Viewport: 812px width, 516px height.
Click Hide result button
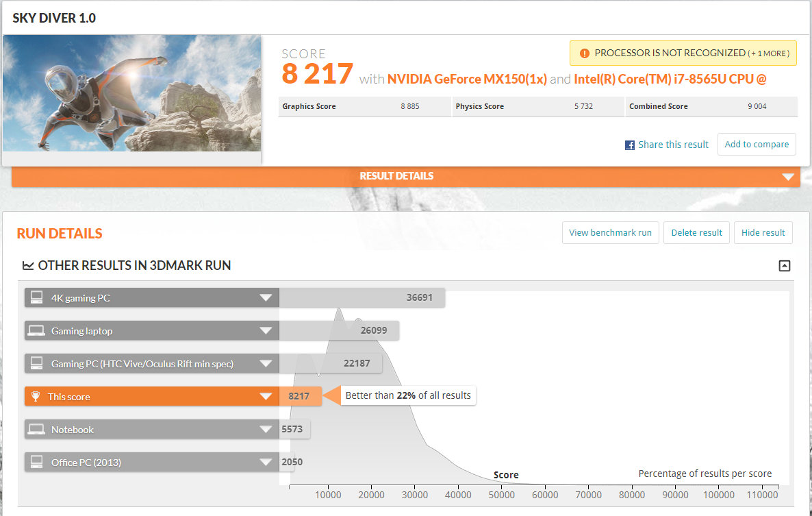763,232
